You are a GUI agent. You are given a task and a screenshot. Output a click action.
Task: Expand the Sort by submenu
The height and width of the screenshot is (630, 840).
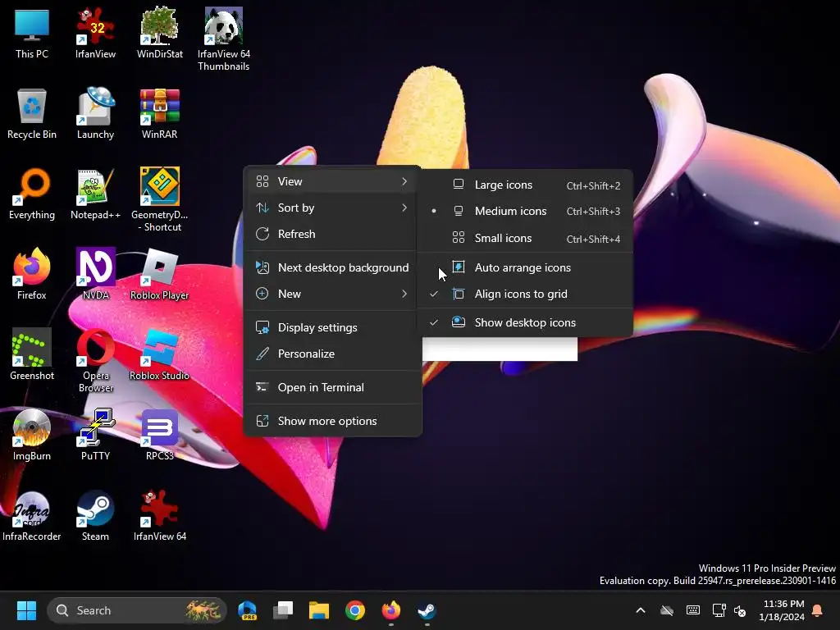pyautogui.click(x=332, y=208)
